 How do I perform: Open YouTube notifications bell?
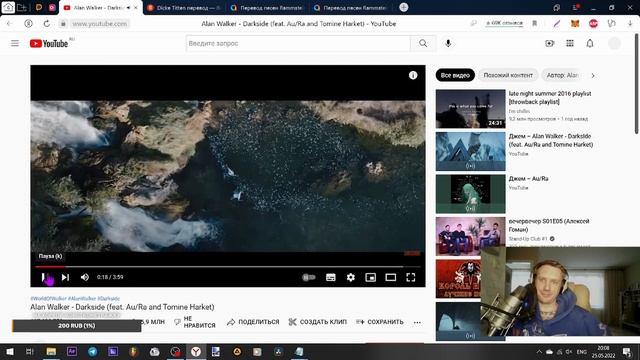pos(590,43)
